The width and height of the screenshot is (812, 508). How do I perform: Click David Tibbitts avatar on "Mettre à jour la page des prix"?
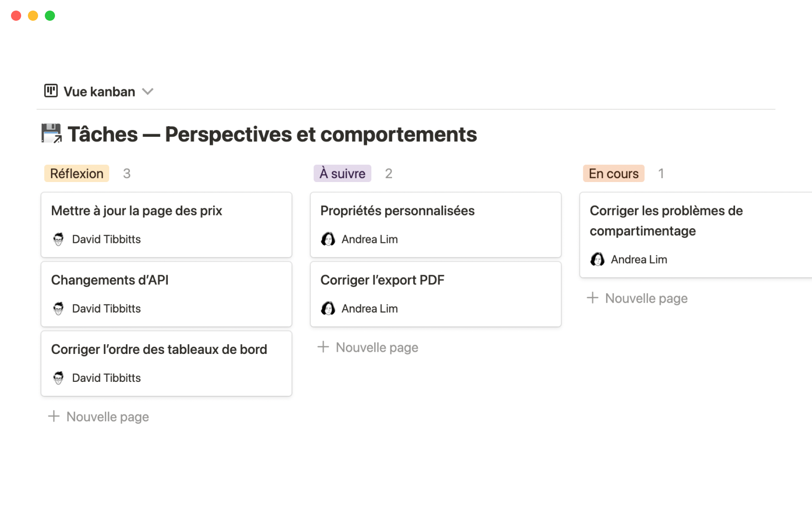tap(59, 239)
